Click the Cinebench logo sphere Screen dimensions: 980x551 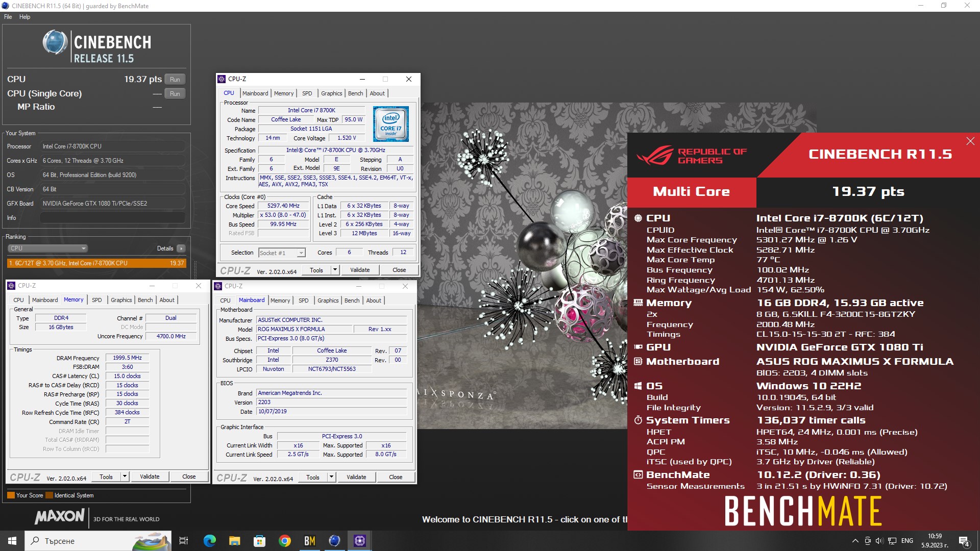[x=55, y=42]
